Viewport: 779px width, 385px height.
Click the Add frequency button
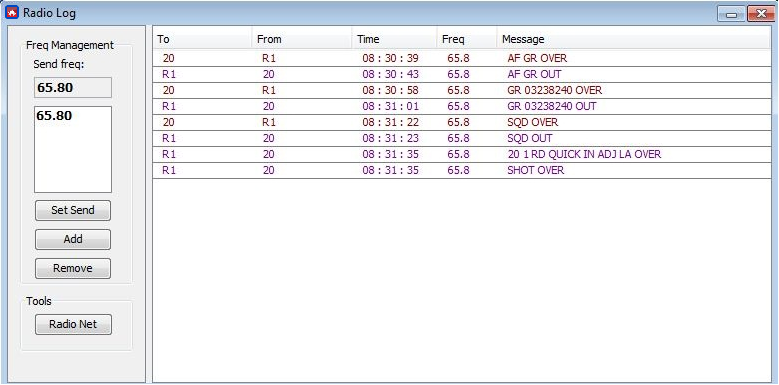(x=73, y=239)
